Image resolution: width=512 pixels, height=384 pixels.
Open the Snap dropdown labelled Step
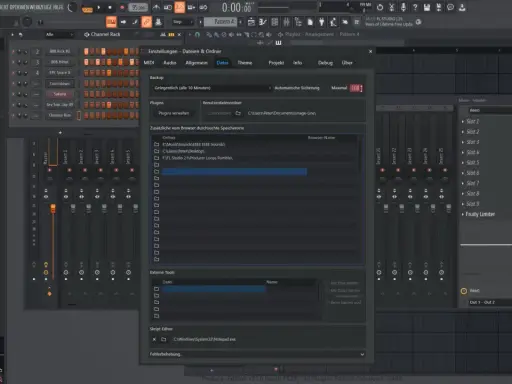tap(183, 22)
